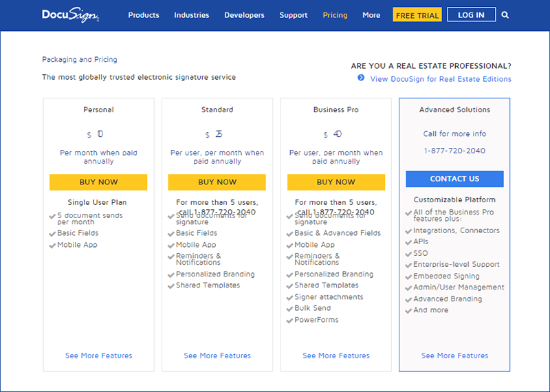
Task: Select the Personal plan title
Action: (x=98, y=109)
